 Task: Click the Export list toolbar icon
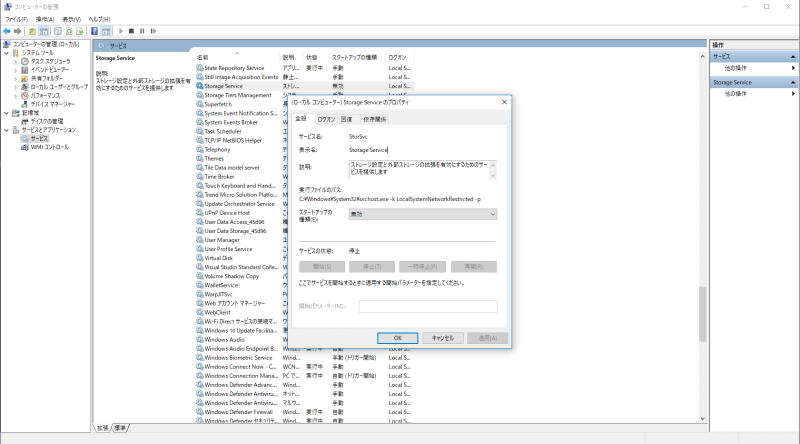(80, 31)
